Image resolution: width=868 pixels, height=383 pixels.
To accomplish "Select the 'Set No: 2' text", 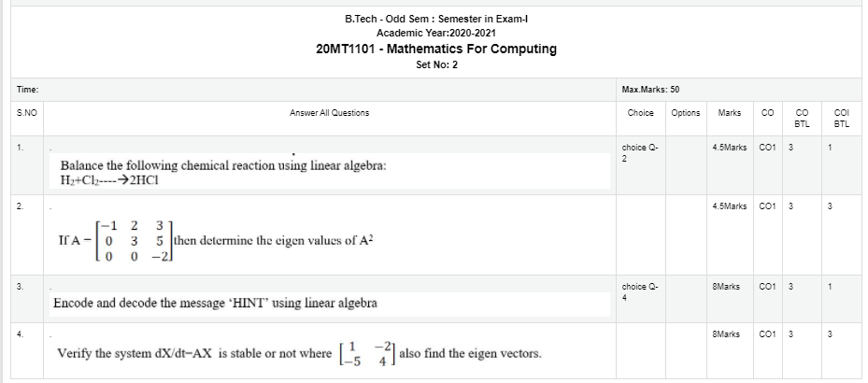I will click(x=436, y=64).
